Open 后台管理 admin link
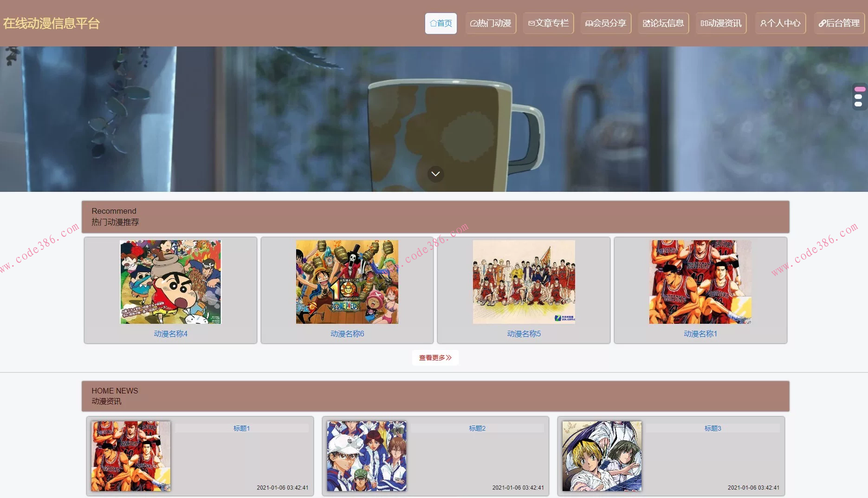Image resolution: width=868 pixels, height=498 pixels. [x=839, y=23]
